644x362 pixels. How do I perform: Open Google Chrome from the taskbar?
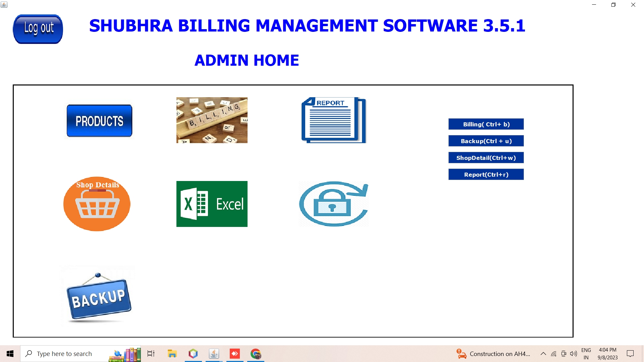[256, 354]
